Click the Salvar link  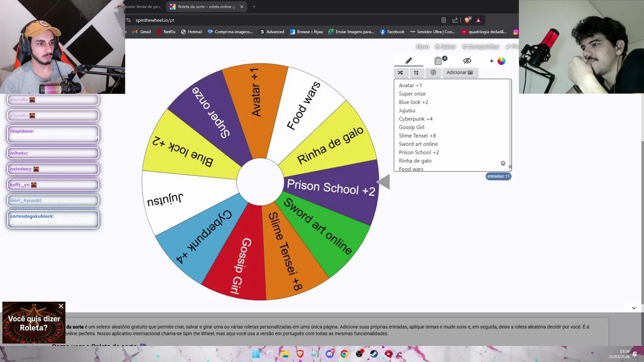(x=445, y=47)
